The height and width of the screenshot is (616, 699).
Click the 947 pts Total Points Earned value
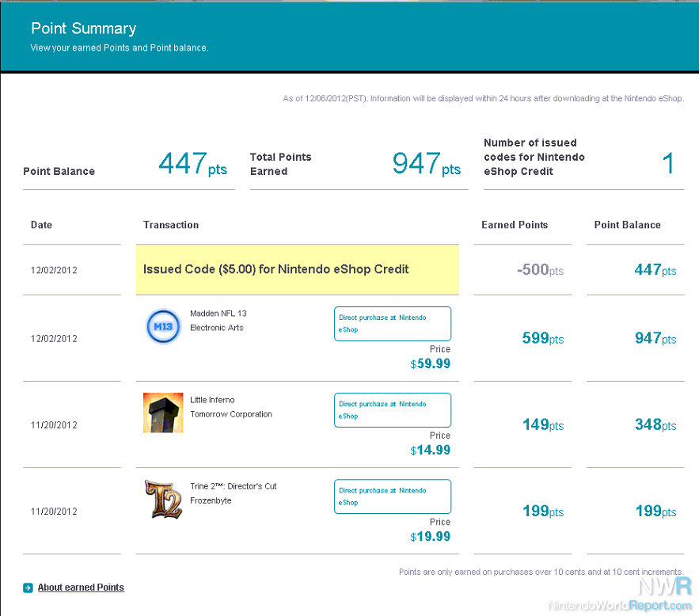coord(426,164)
